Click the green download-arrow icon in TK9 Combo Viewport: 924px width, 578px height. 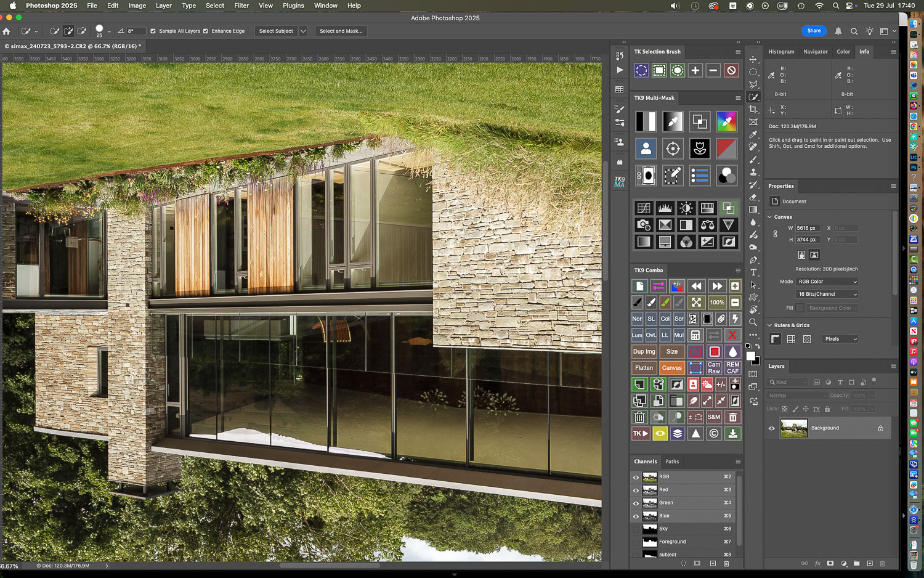click(x=732, y=433)
